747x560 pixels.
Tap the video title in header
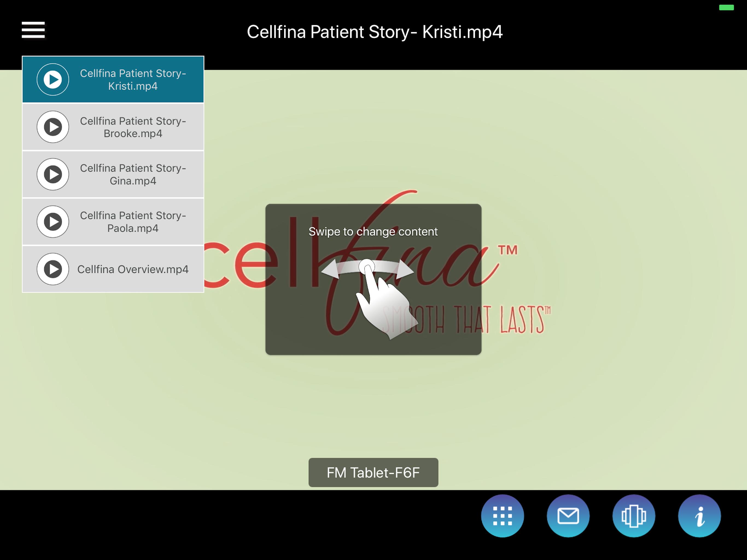click(375, 32)
